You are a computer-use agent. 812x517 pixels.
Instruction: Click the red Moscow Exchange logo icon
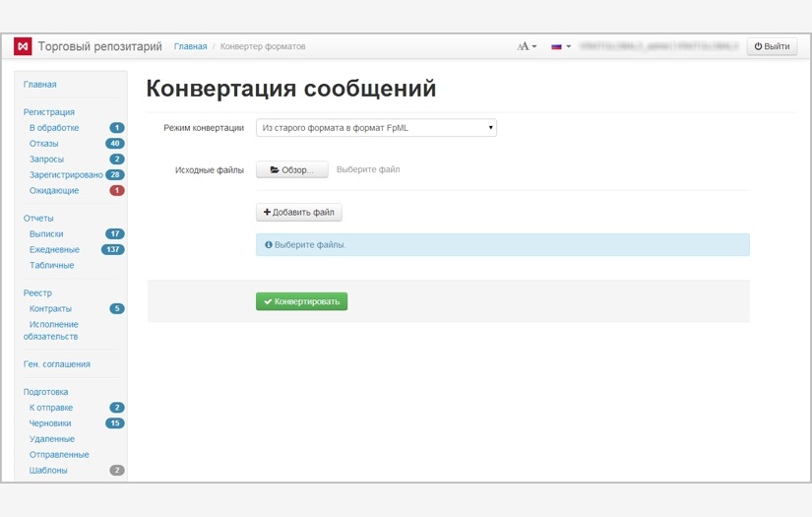[x=23, y=46]
